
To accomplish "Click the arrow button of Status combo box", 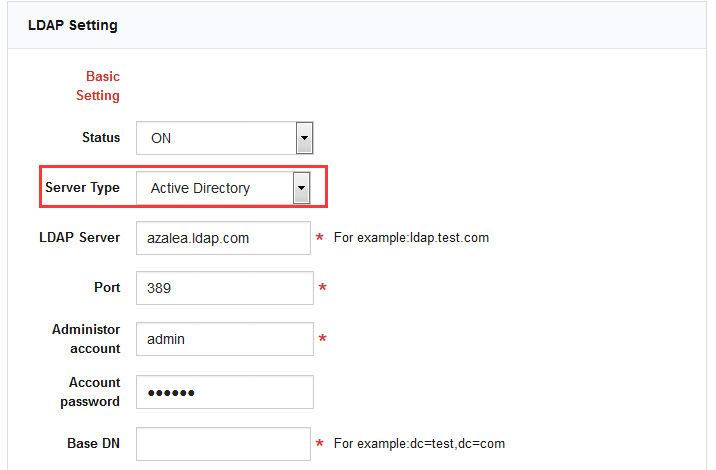I will [x=305, y=139].
